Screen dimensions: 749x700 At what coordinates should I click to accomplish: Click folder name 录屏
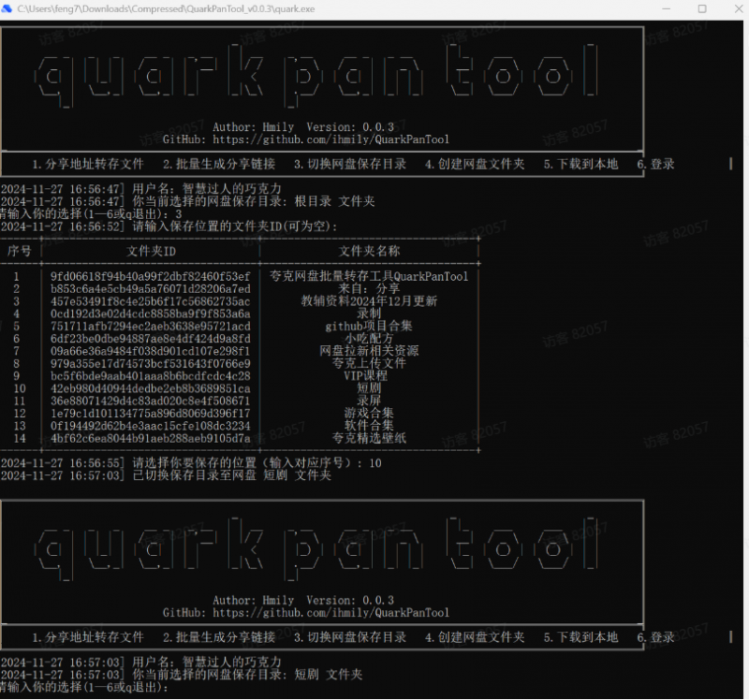point(369,401)
